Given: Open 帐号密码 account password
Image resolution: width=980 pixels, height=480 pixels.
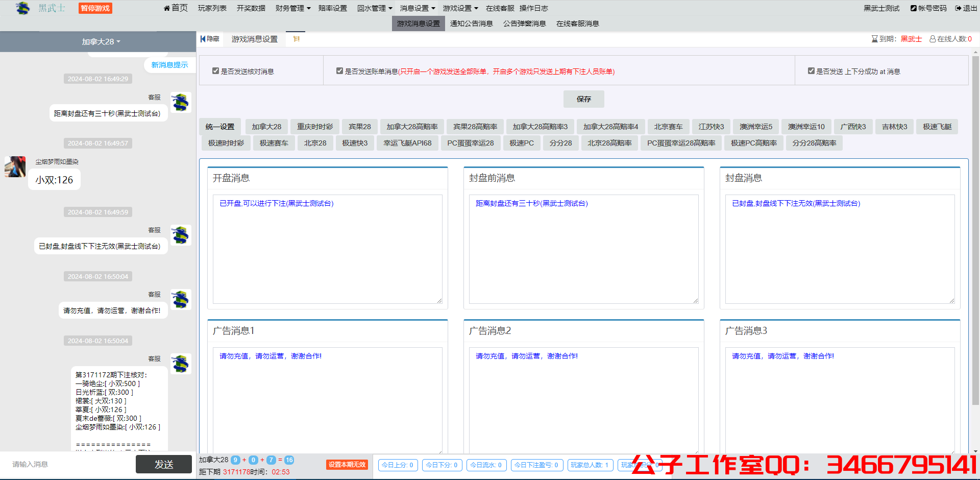Looking at the screenshot, I should point(928,8).
